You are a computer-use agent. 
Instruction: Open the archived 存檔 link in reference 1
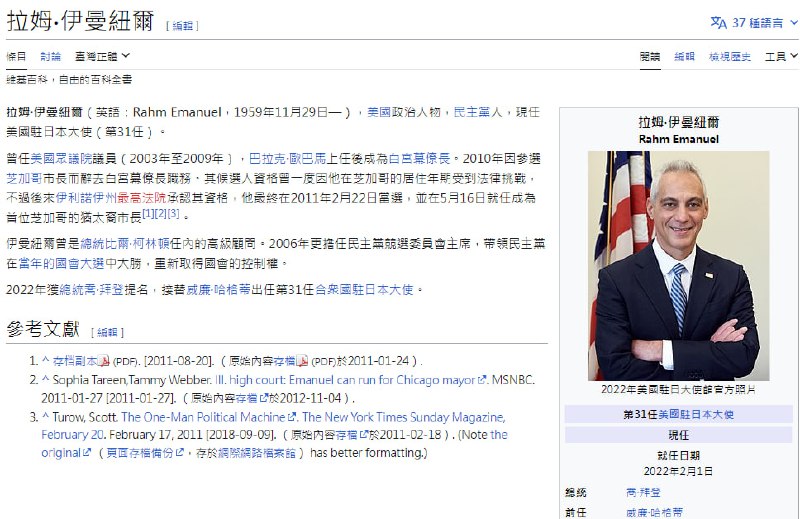pyautogui.click(x=284, y=361)
